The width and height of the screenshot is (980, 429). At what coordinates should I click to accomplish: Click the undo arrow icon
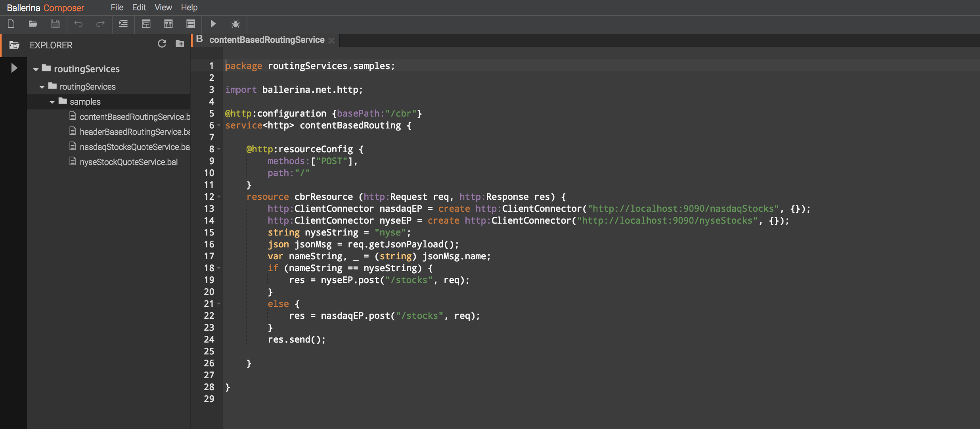pyautogui.click(x=78, y=24)
